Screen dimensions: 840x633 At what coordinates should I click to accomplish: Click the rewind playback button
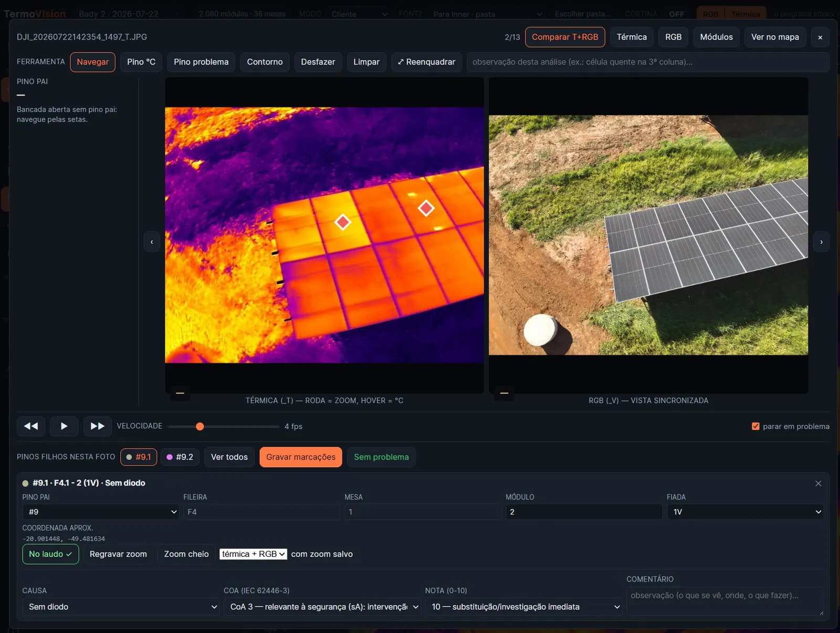(31, 426)
